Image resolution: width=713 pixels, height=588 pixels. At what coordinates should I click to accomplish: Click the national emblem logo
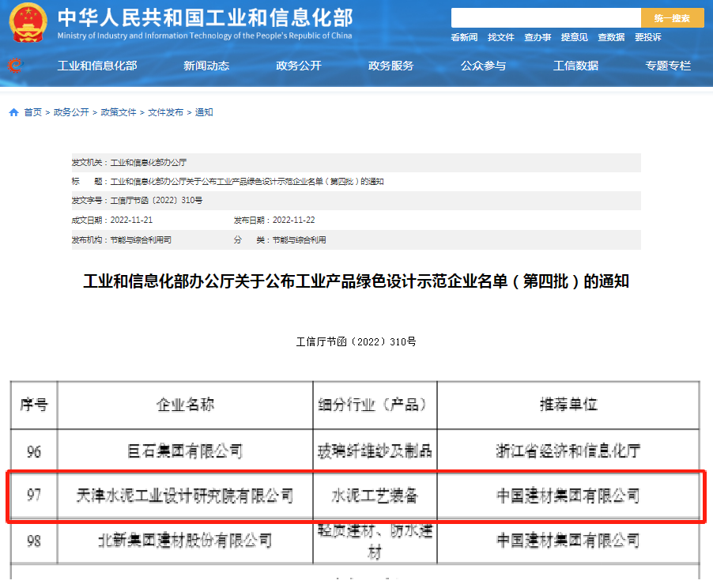[x=28, y=23]
